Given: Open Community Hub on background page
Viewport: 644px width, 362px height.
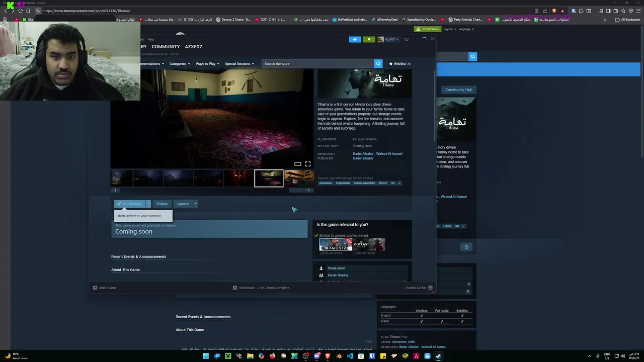Looking at the screenshot, I should coord(458,89).
